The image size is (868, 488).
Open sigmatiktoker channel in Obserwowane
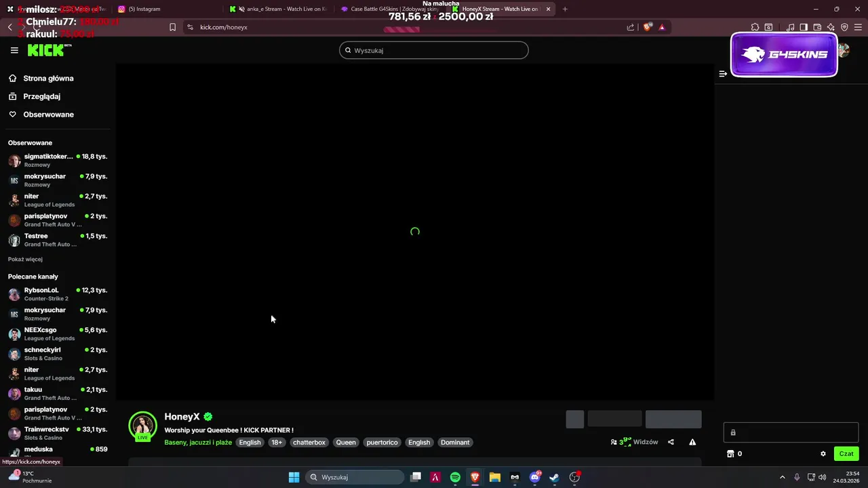pyautogui.click(x=58, y=160)
